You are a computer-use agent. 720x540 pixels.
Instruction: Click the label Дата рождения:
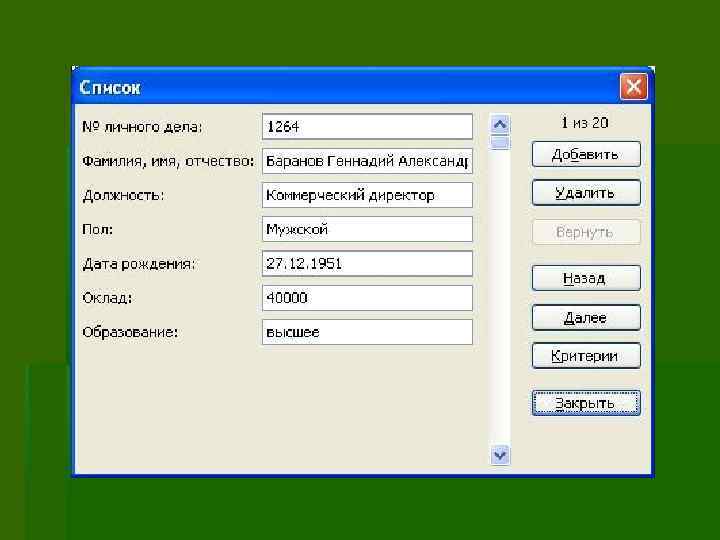point(139,264)
